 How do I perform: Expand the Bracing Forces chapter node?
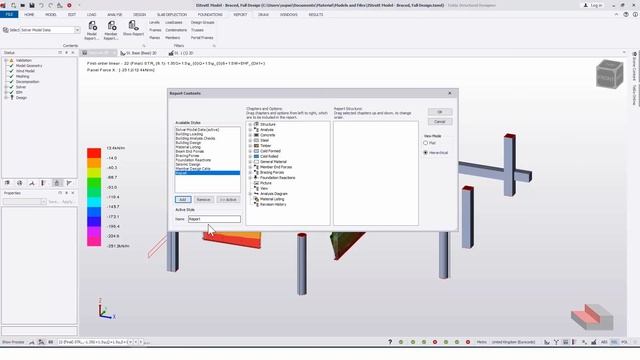[x=250, y=172]
